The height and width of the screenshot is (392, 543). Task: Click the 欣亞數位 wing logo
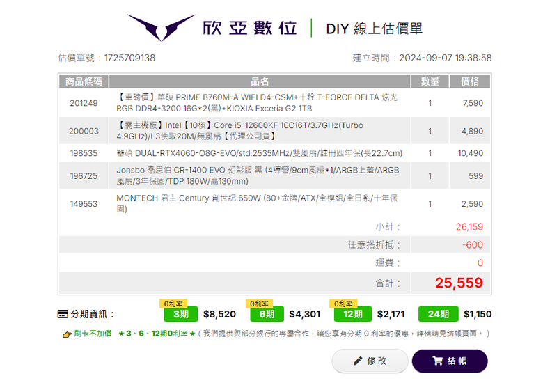[162, 27]
